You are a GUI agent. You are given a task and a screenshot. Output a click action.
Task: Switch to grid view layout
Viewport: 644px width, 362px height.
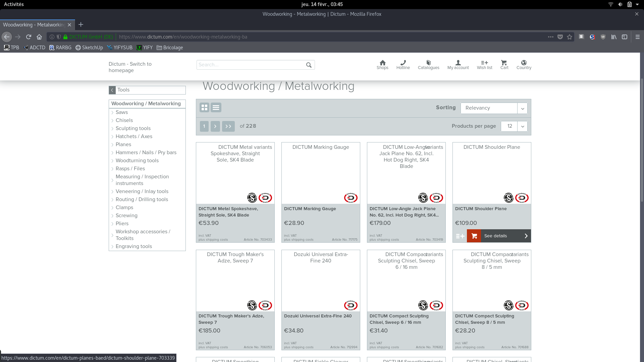pyautogui.click(x=204, y=108)
